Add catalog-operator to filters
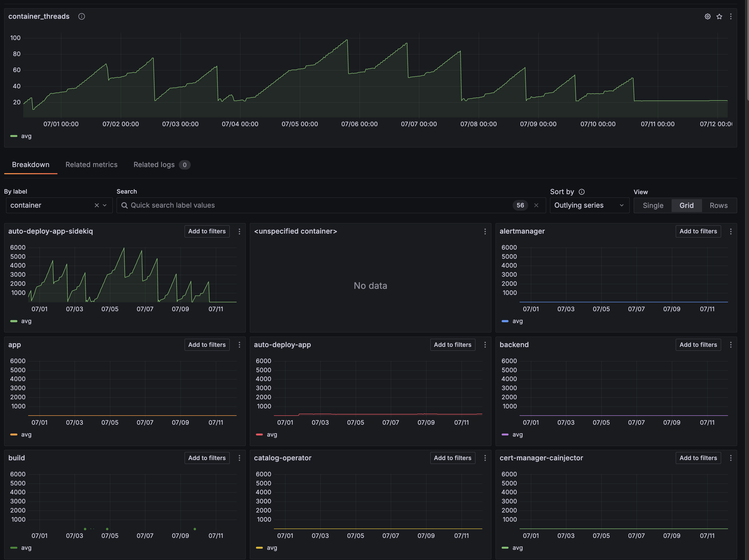 [452, 458]
